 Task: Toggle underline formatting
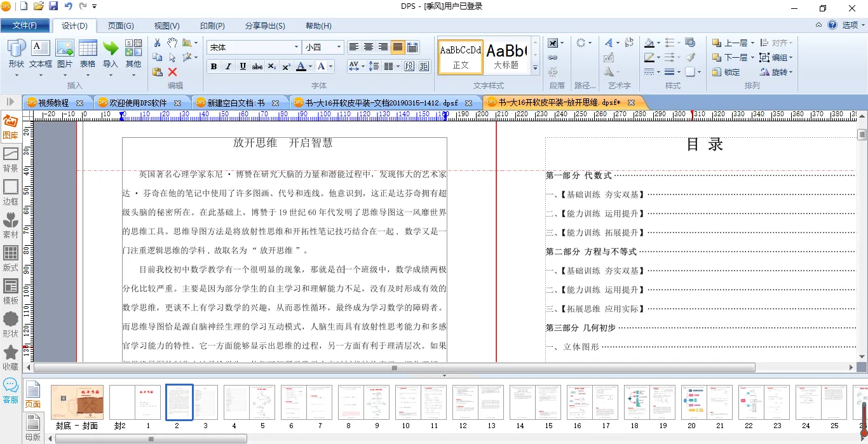[243, 67]
